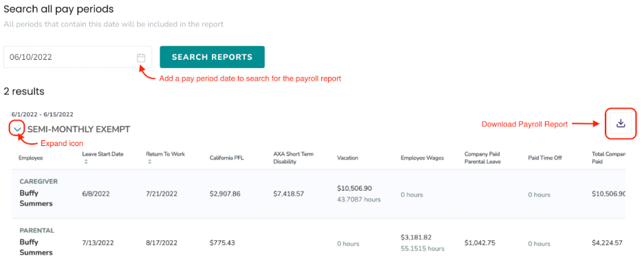The width and height of the screenshot is (644, 265).
Task: Click the Vacation column header
Action: [x=347, y=158]
